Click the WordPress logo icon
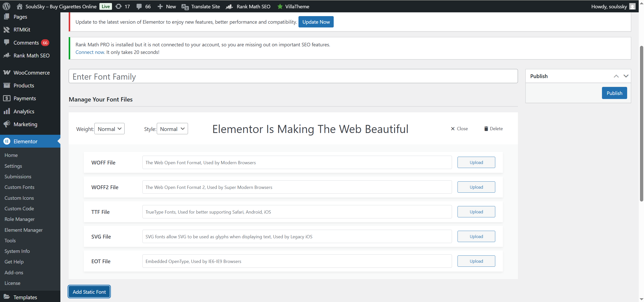 click(6, 6)
